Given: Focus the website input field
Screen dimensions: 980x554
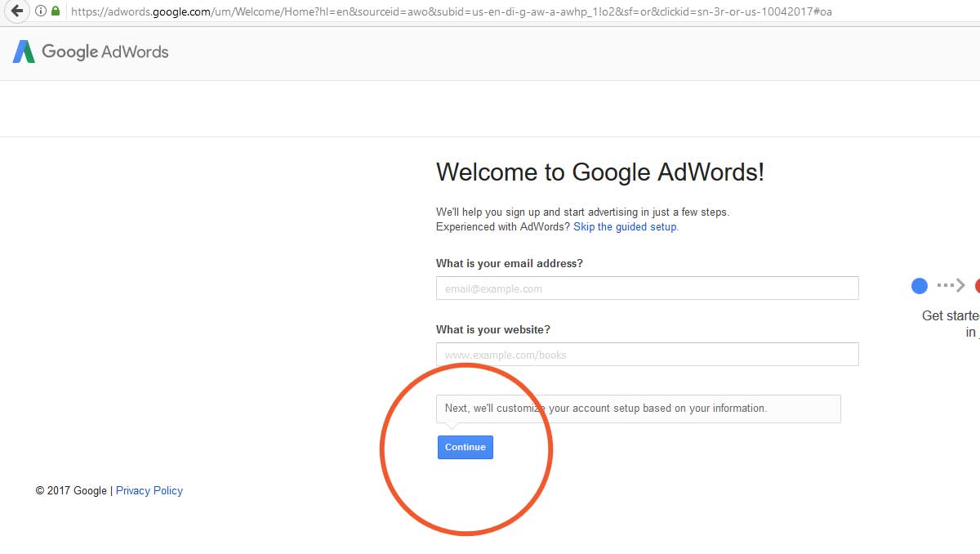Looking at the screenshot, I should tap(647, 355).
